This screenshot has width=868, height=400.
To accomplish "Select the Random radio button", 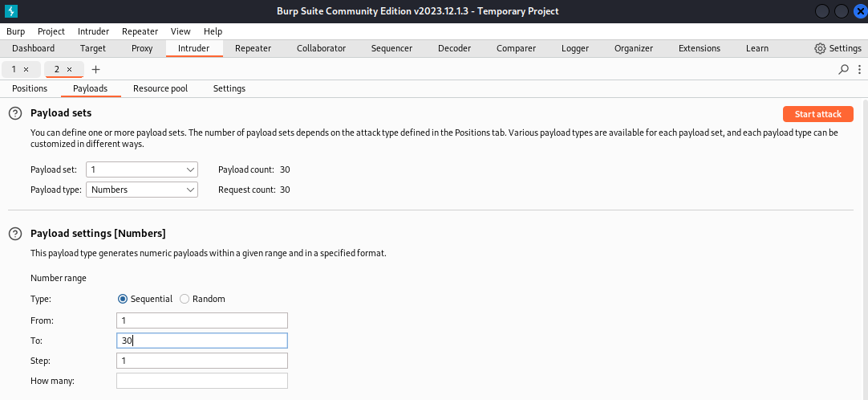I will point(185,299).
